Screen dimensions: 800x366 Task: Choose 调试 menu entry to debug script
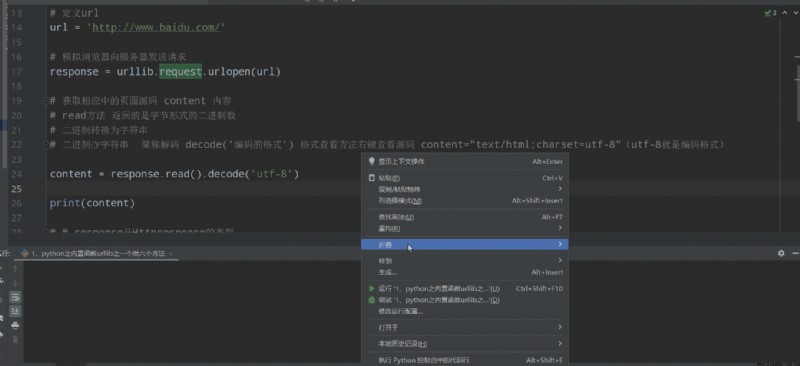click(x=465, y=300)
